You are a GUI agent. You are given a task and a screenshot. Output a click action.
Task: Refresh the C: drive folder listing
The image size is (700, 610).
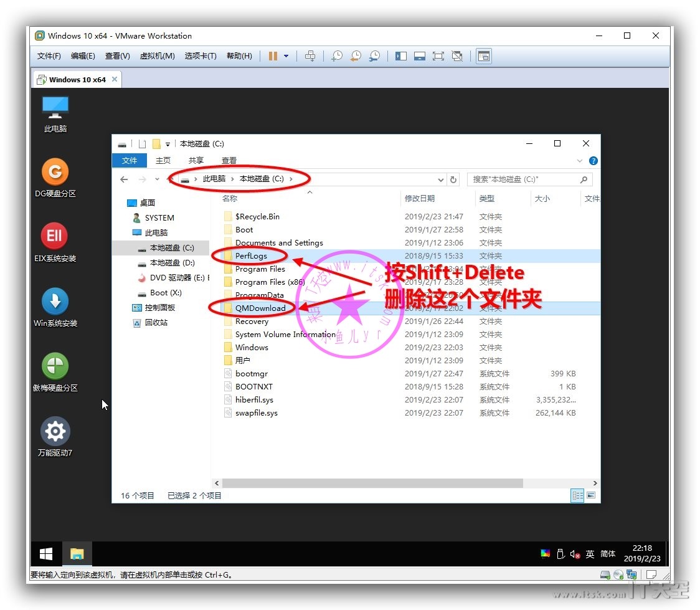click(453, 179)
